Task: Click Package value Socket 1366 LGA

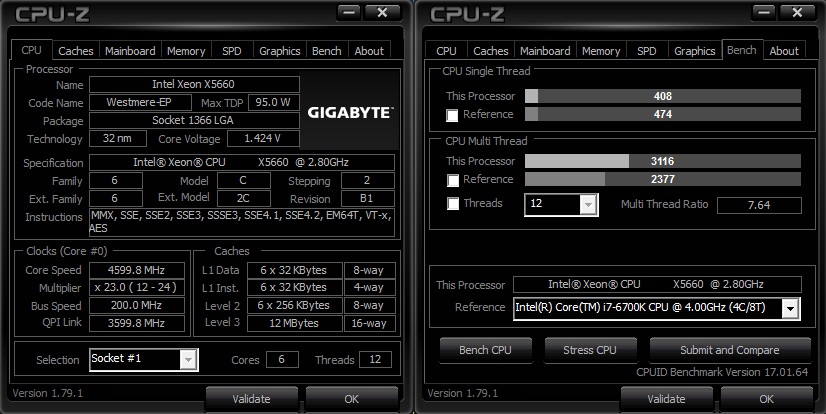Action: click(194, 120)
